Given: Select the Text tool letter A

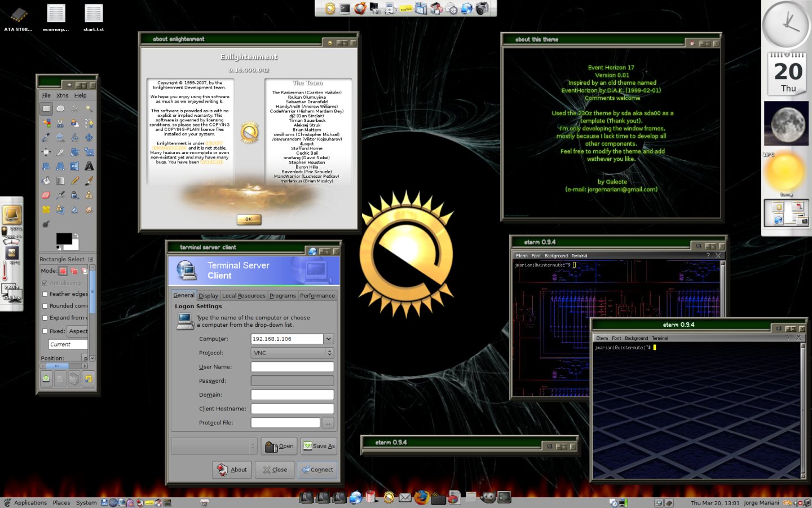Looking at the screenshot, I should [89, 166].
